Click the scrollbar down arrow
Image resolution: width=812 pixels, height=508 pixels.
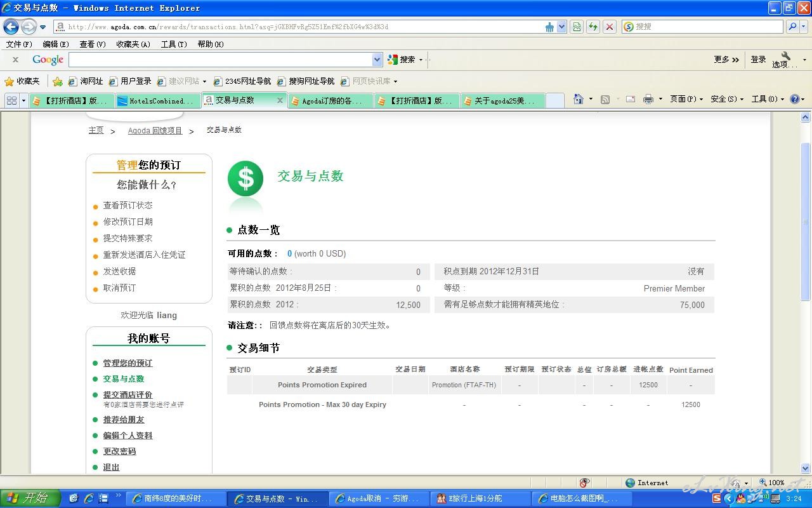click(806, 468)
